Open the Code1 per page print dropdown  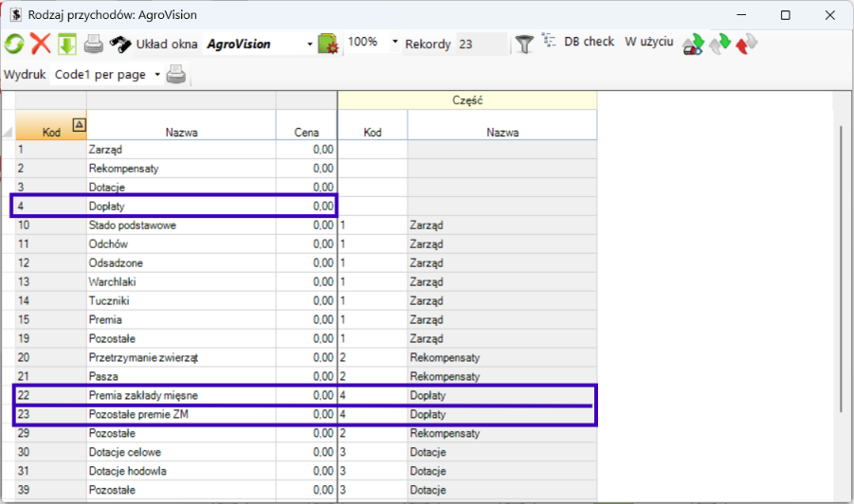(x=156, y=75)
